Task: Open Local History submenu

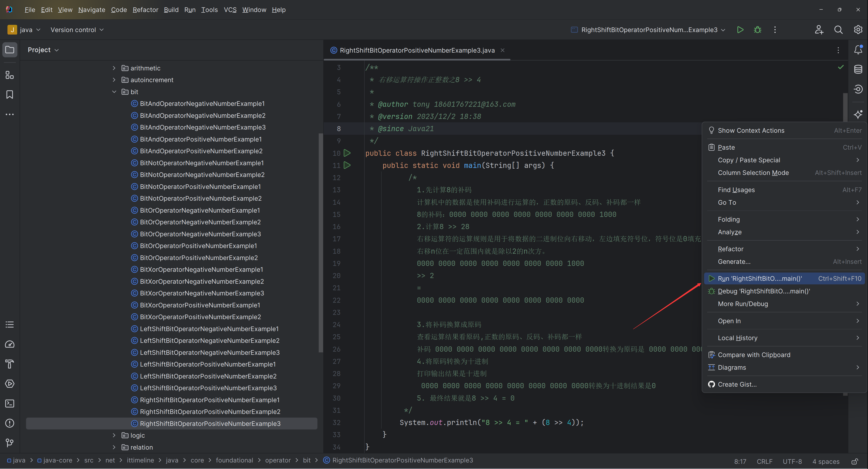Action: (784, 338)
